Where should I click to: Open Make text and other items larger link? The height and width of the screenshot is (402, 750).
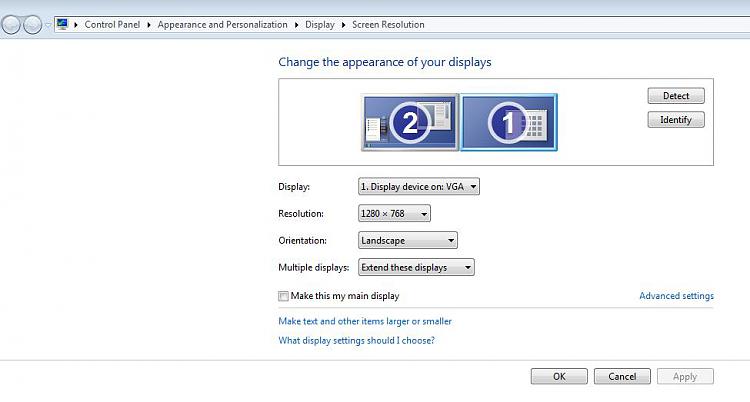pyautogui.click(x=365, y=321)
